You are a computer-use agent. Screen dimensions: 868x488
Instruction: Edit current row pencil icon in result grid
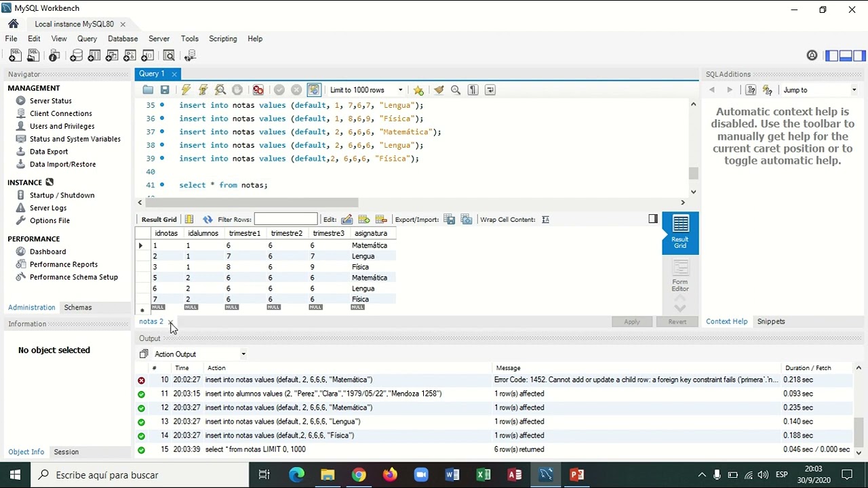tap(347, 219)
